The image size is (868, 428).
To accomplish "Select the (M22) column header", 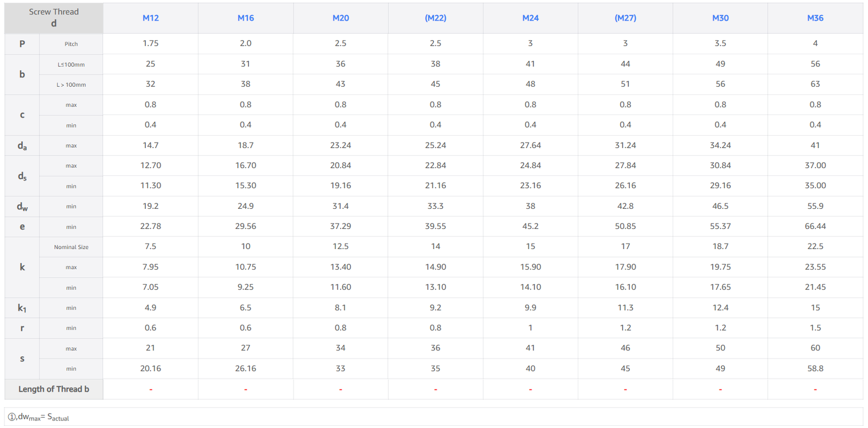I will (x=435, y=18).
